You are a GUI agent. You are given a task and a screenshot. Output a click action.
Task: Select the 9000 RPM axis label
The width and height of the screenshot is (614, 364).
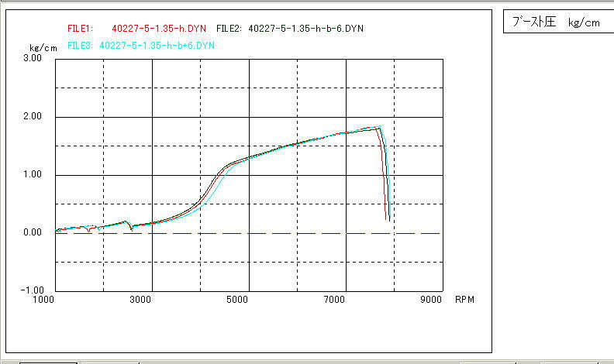tap(431, 300)
